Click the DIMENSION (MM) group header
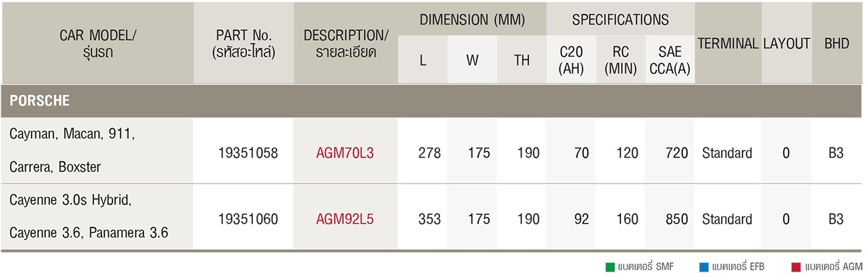The width and height of the screenshot is (868, 277). [472, 20]
